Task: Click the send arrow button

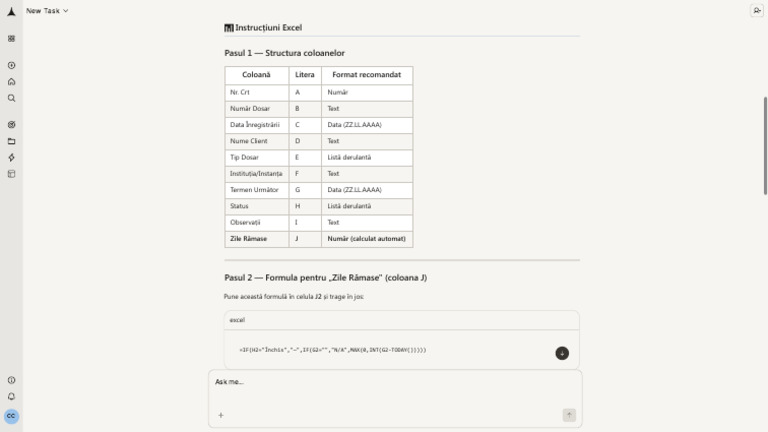Action: pos(569,415)
